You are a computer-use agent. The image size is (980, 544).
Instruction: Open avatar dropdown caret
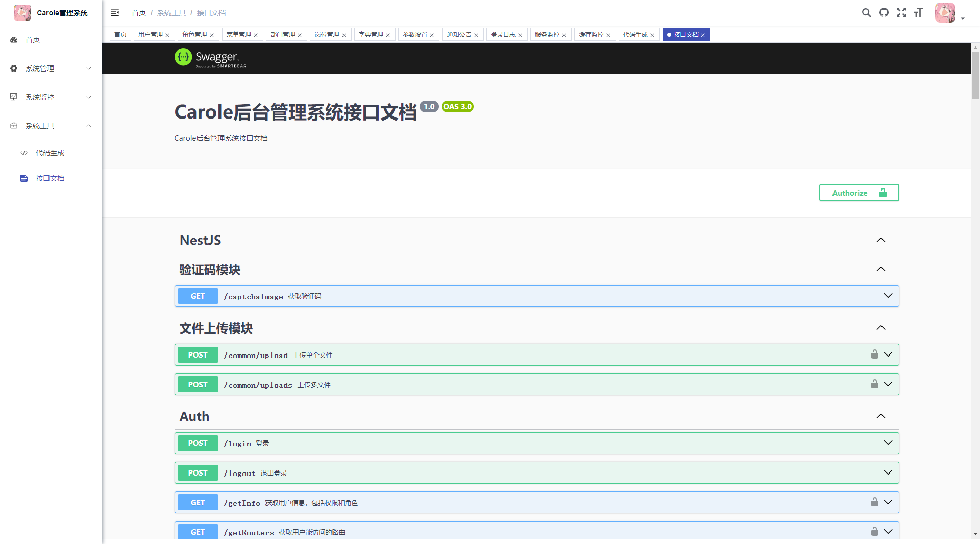point(963,19)
